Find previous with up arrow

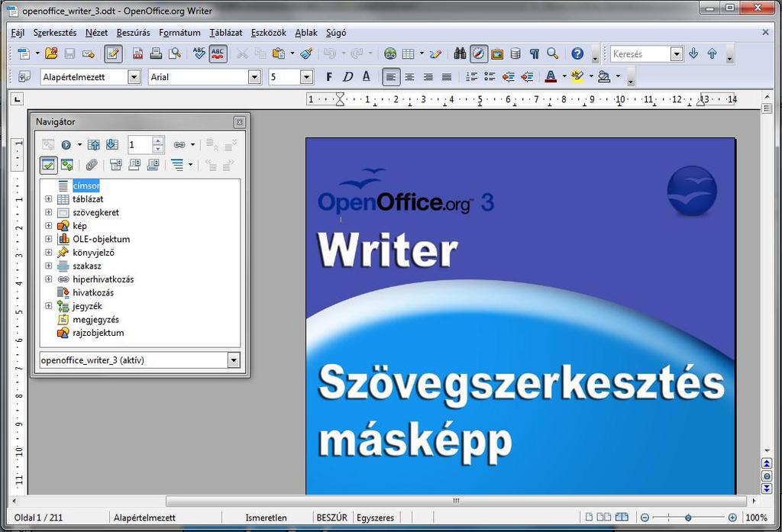point(713,53)
